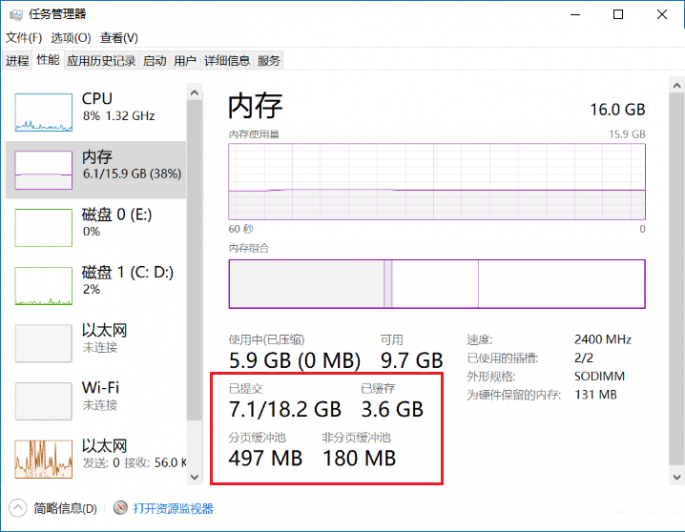Collapse view with 简略信息 arrow icon
The image size is (685, 532).
[18, 509]
